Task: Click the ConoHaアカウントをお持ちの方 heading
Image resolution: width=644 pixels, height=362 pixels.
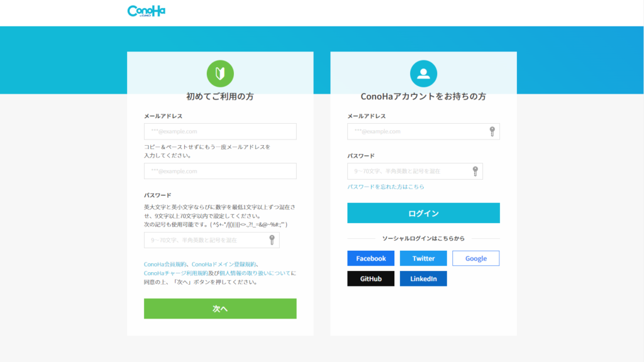Action: 423,96
